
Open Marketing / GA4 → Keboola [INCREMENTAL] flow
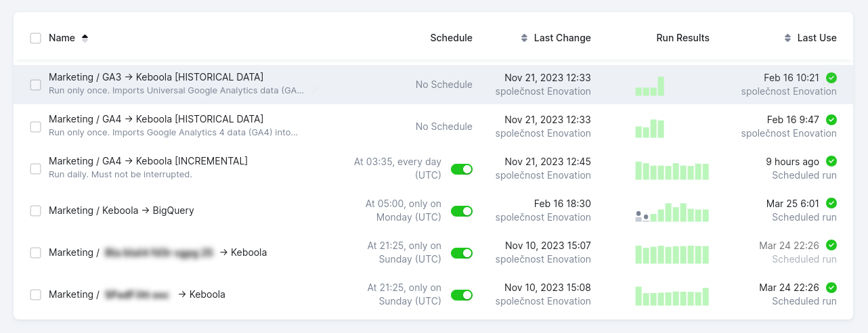click(148, 161)
